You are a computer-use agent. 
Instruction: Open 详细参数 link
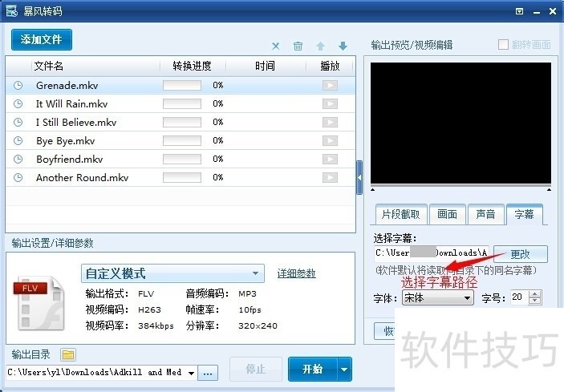[x=296, y=273]
